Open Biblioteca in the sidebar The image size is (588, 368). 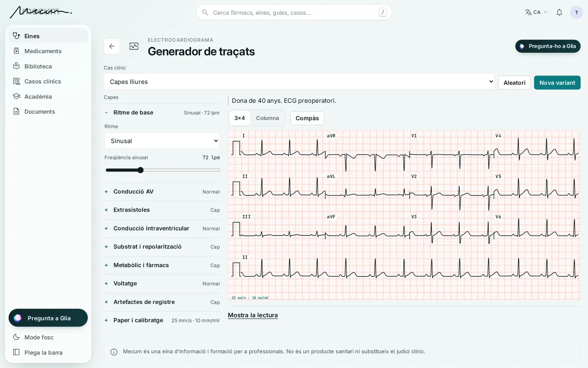click(x=48, y=66)
